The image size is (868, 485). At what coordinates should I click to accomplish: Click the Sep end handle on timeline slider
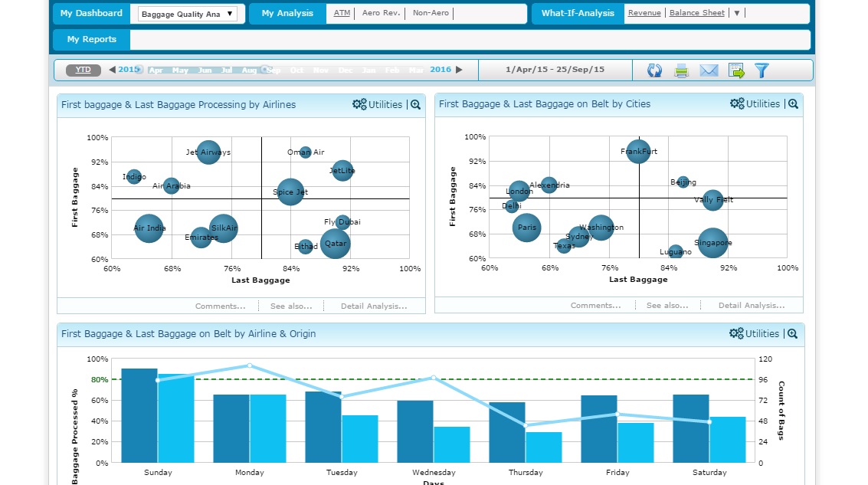point(267,69)
